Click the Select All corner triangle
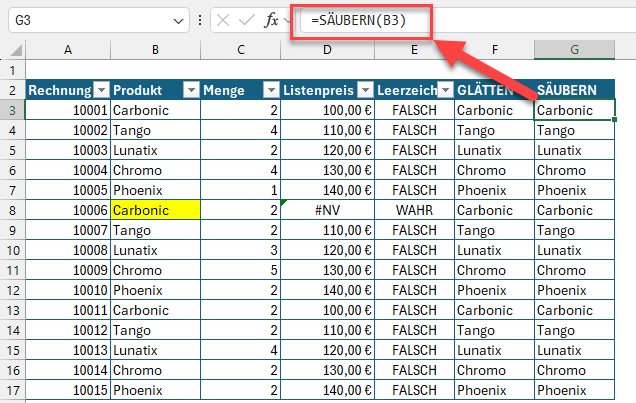 click(17, 50)
